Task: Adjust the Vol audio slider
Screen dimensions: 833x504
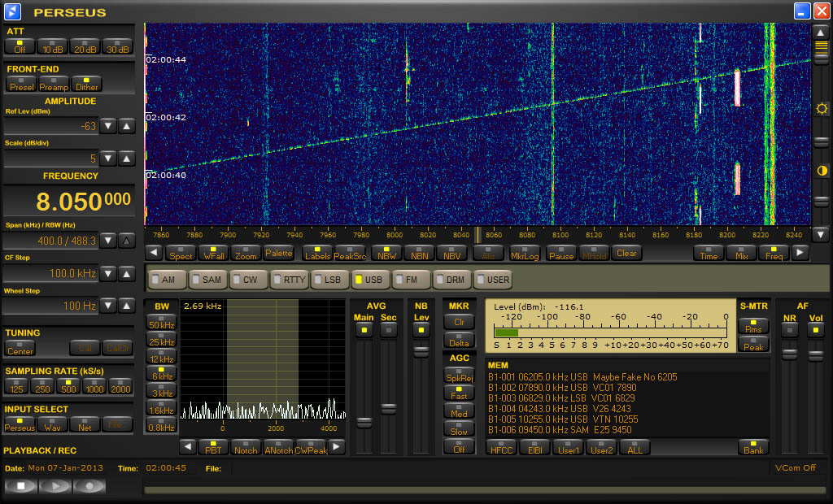Action: tap(815, 354)
